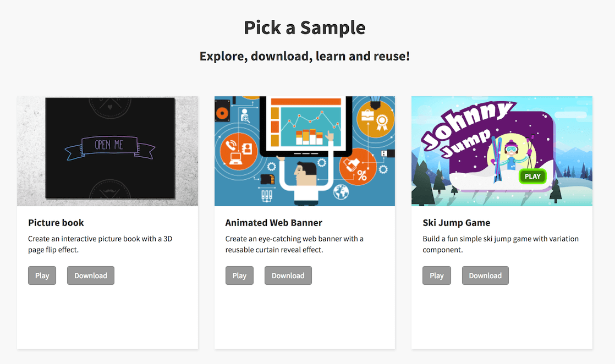Click the OPEN ME ribbon on the book cover

[110, 145]
